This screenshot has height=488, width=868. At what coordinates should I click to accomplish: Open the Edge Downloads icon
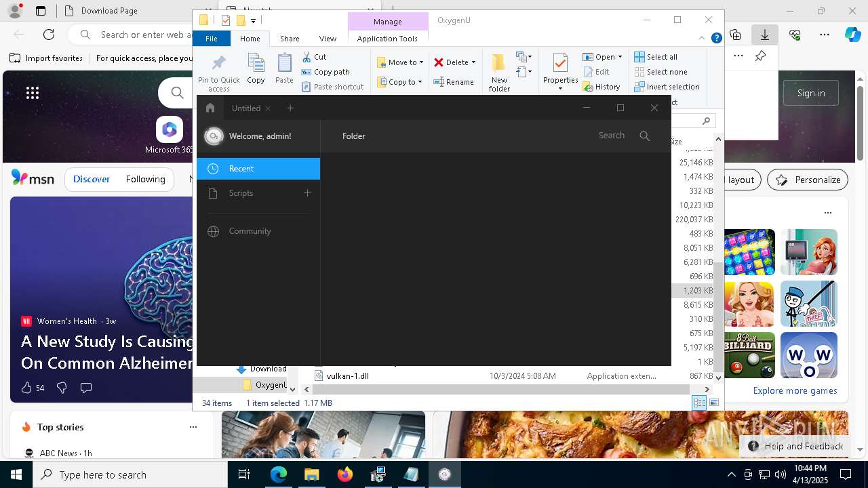click(x=765, y=35)
